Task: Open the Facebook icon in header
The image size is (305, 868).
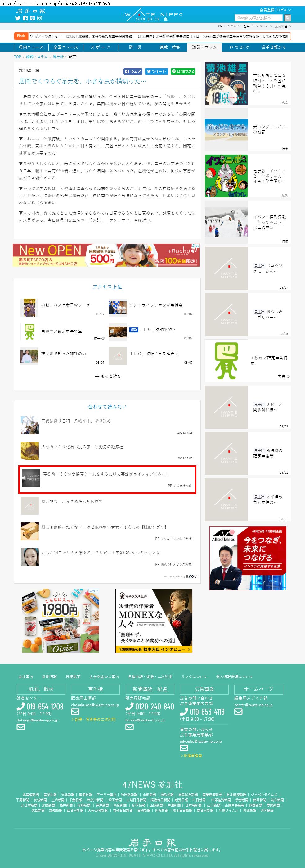Action: (25, 18)
